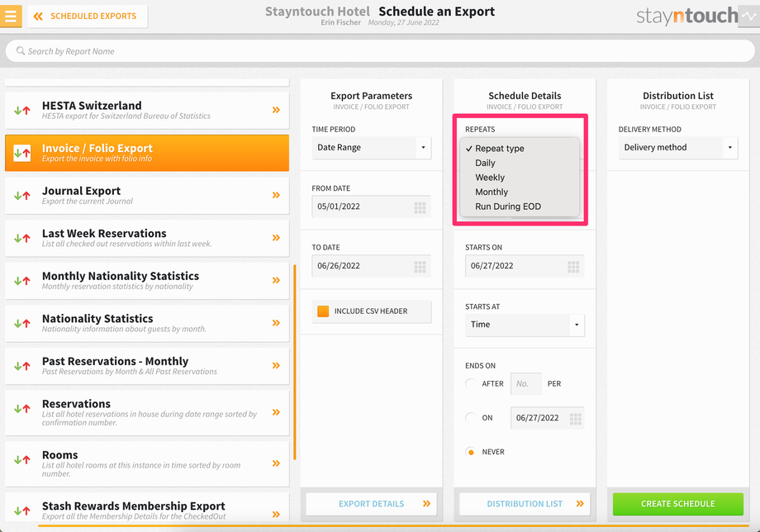Open the Delivery method dropdown
The width and height of the screenshot is (760, 532).
click(678, 147)
